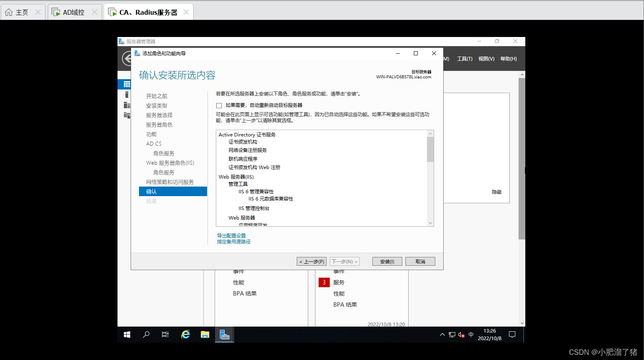Select IIS 管理控制台 entry
The width and height of the screenshot is (644, 360).
(254, 208)
